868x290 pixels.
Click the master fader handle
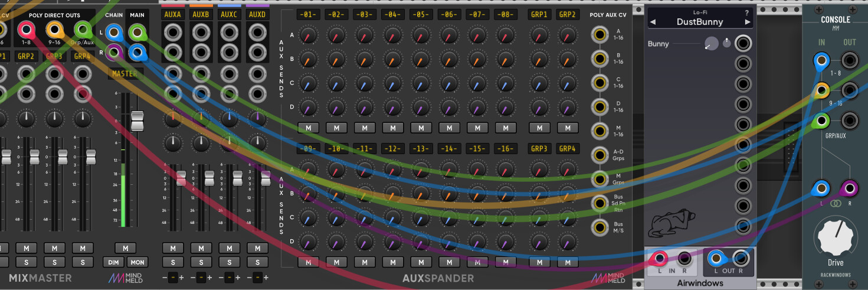pos(137,120)
